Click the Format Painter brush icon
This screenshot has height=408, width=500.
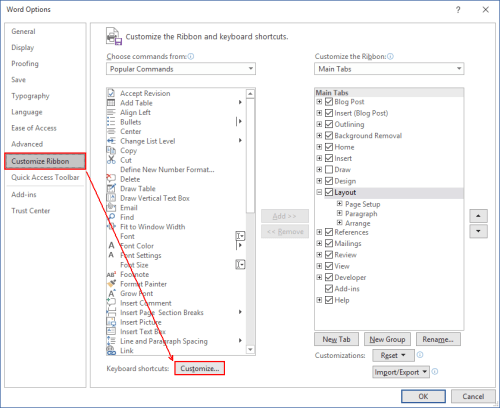tap(111, 284)
